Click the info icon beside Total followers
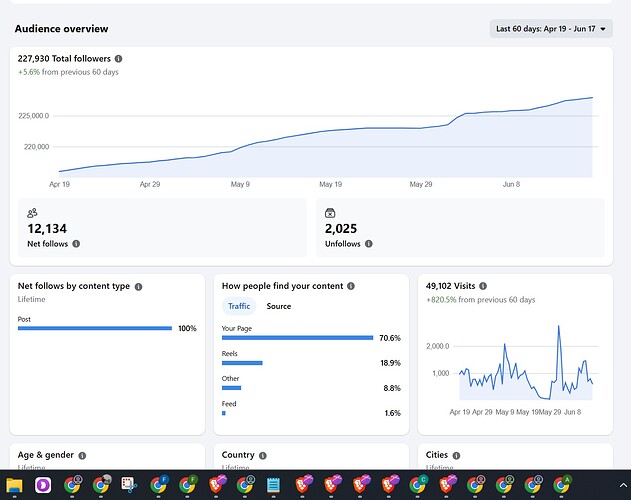Screen dimensions: 631x500 [118, 59]
